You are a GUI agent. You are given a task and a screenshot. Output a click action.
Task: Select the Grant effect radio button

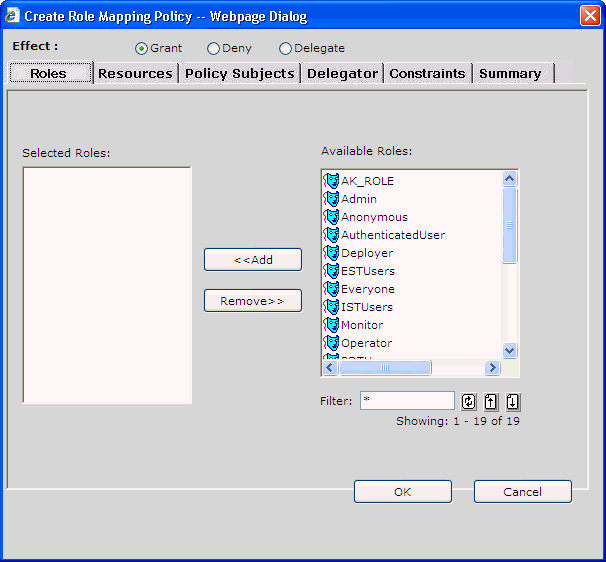pos(141,49)
